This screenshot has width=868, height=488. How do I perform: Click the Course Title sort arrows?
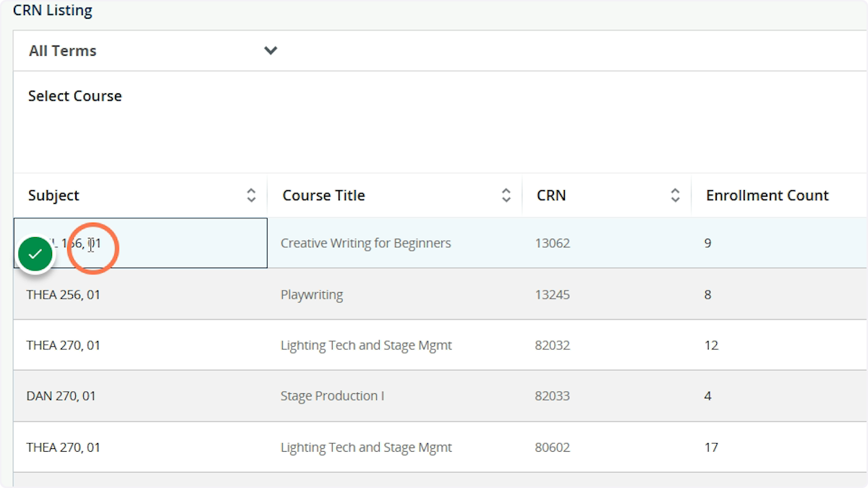[x=506, y=195]
